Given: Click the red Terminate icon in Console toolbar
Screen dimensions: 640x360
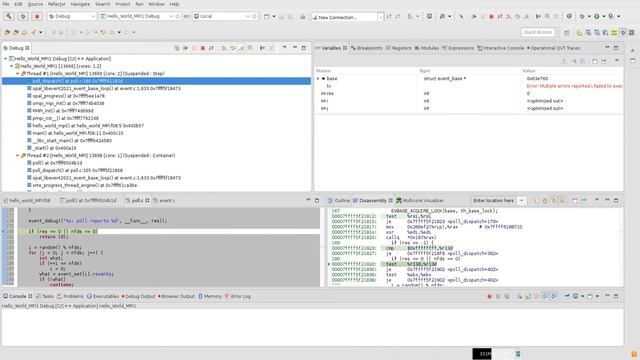Looking at the screenshot, I should coord(489,296).
